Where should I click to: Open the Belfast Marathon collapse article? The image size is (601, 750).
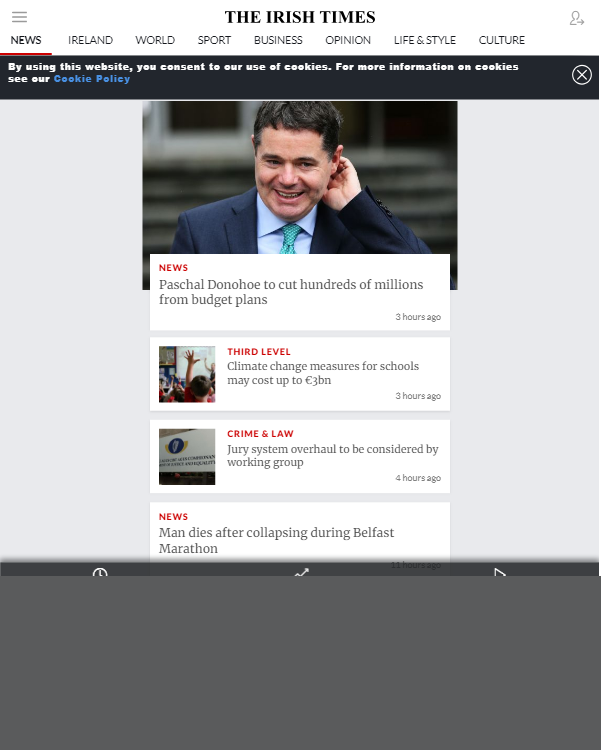(277, 541)
